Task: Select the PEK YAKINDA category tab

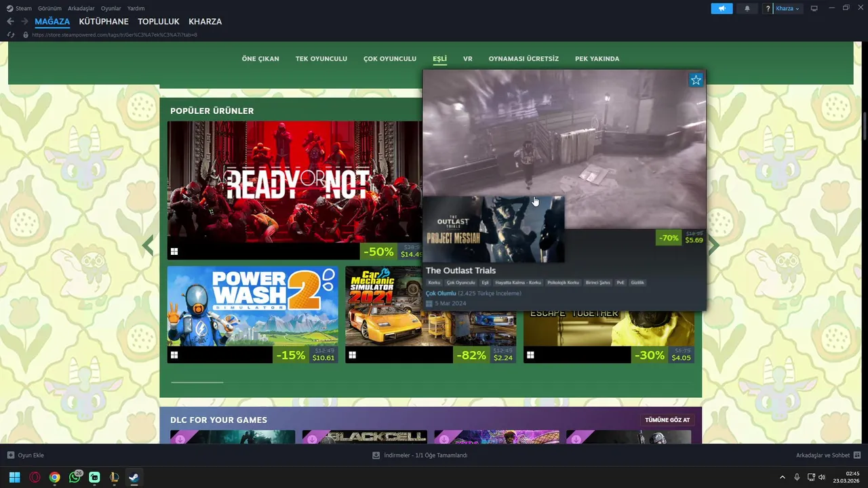Action: pos(597,59)
